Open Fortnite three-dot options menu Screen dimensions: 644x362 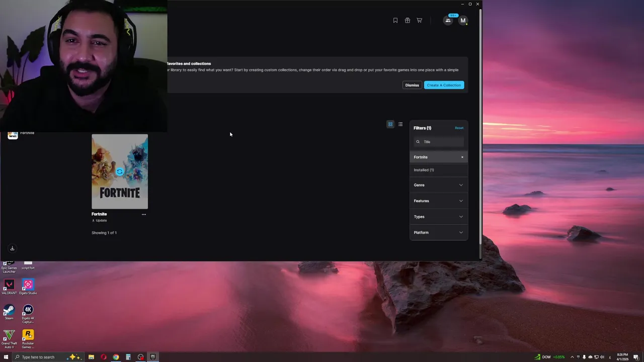[144, 214]
